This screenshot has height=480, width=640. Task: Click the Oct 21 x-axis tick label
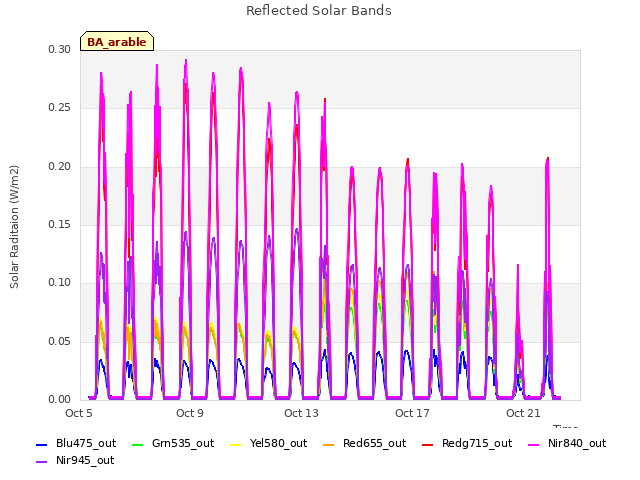523,413
